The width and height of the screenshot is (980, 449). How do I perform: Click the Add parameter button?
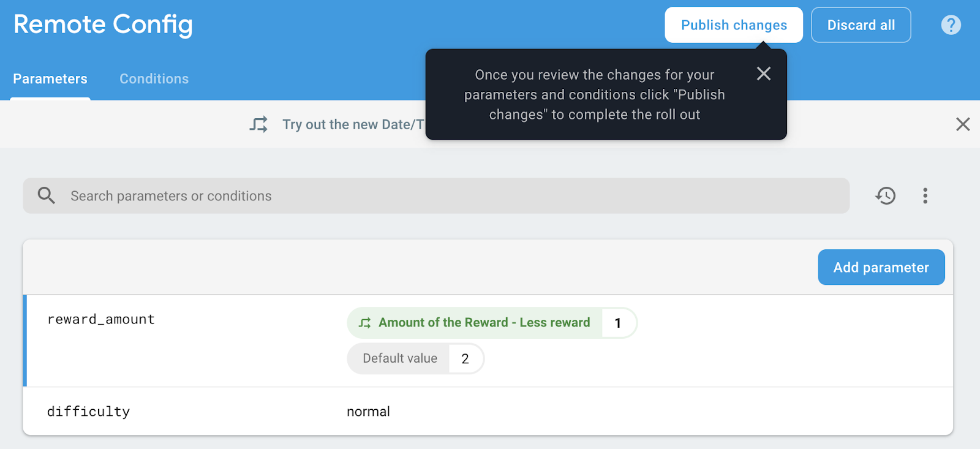[x=881, y=268]
